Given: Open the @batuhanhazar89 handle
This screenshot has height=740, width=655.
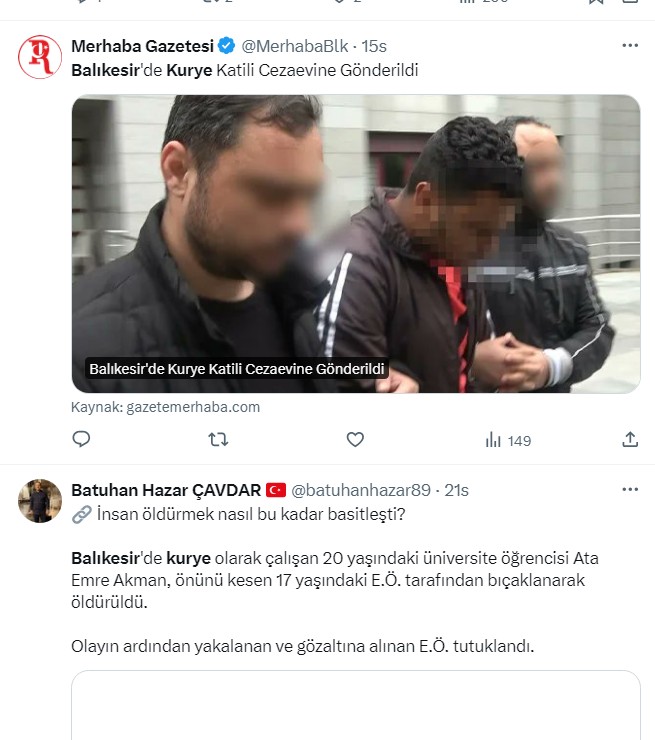Looking at the screenshot, I should [361, 490].
